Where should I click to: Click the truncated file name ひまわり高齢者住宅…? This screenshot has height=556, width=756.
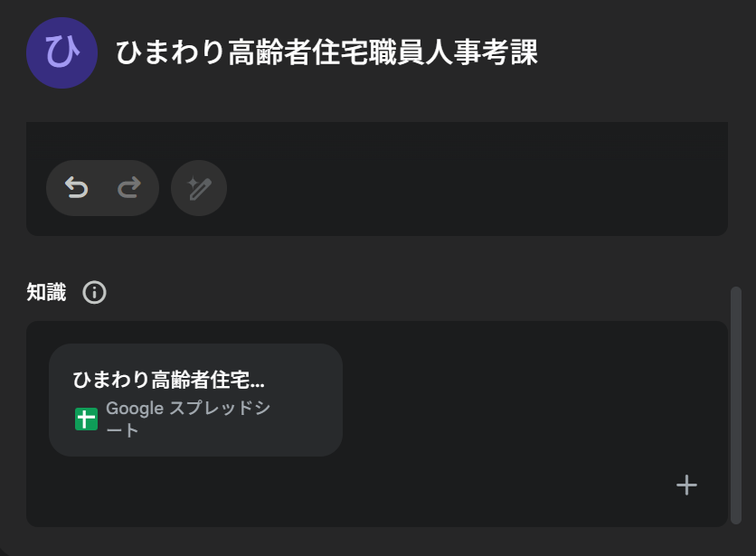point(168,379)
